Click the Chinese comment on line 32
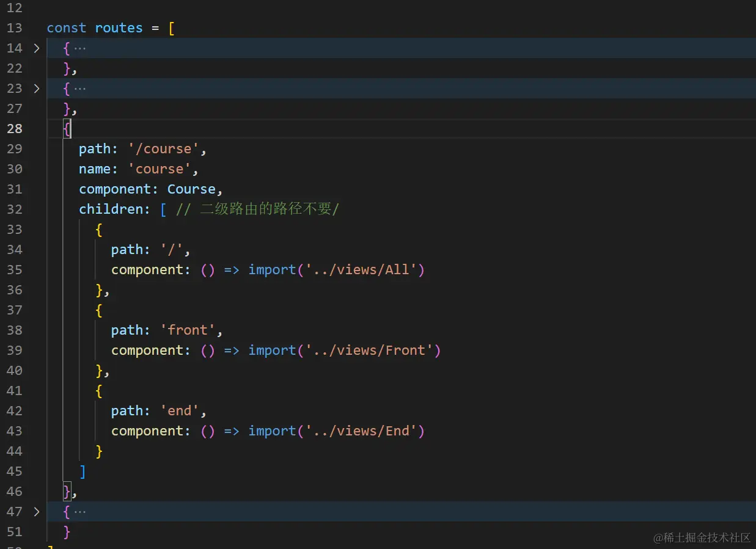Image resolution: width=756 pixels, height=549 pixels. tap(257, 209)
